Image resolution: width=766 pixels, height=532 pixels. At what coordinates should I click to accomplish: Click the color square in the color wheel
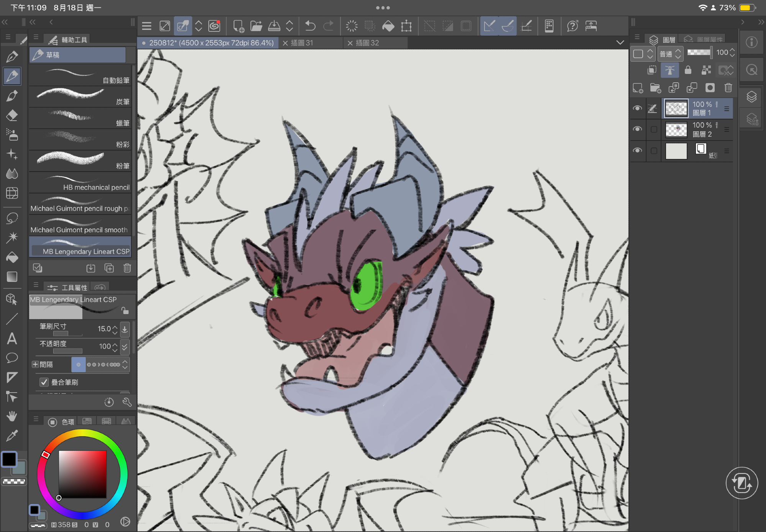point(82,474)
